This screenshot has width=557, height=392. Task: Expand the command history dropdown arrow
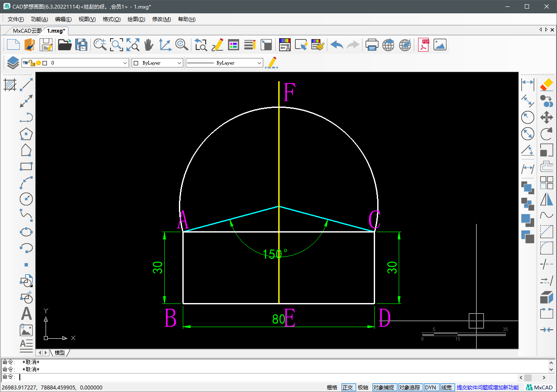click(x=552, y=369)
